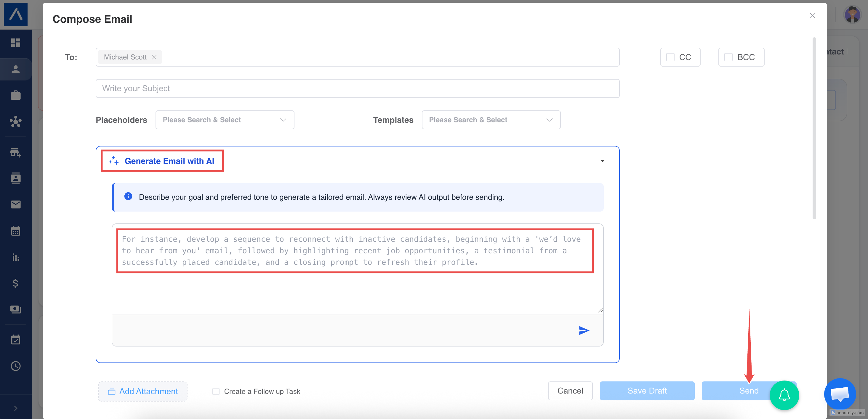Open the placements add icon in sidebar
Screen dimensions: 868x419
[x=15, y=152]
